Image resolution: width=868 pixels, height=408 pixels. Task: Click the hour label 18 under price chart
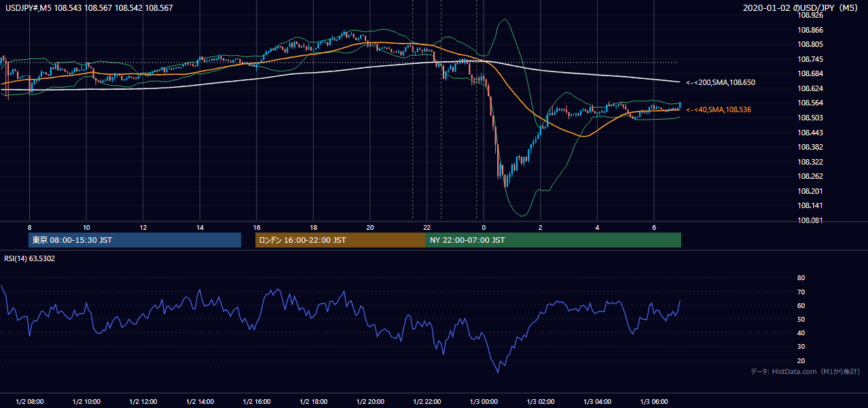pyautogui.click(x=313, y=227)
